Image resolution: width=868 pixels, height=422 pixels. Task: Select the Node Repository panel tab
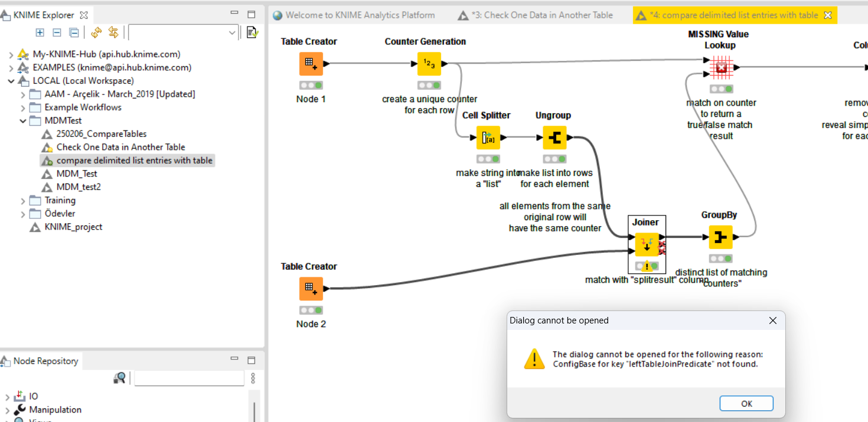click(40, 361)
